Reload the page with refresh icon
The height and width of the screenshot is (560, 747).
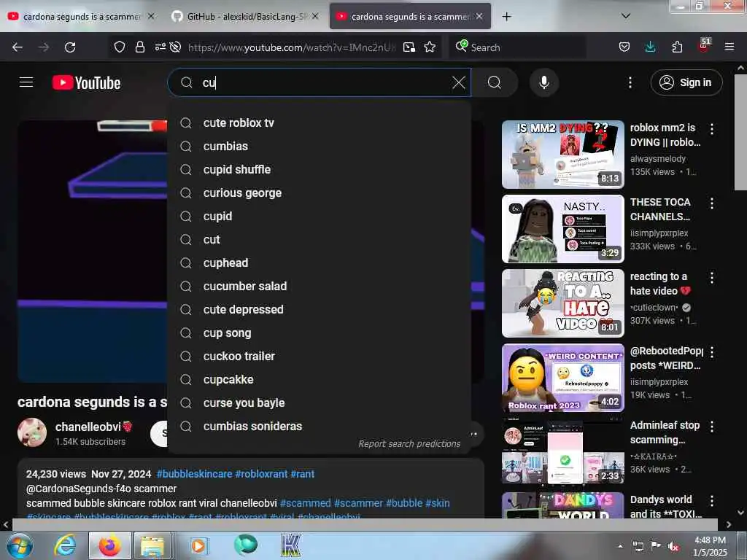tap(70, 47)
